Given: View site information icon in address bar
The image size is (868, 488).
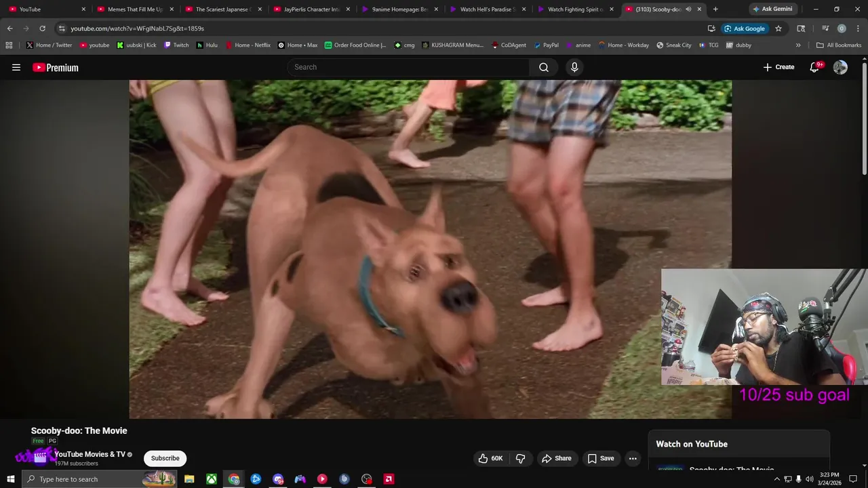Looking at the screenshot, I should coord(62,28).
